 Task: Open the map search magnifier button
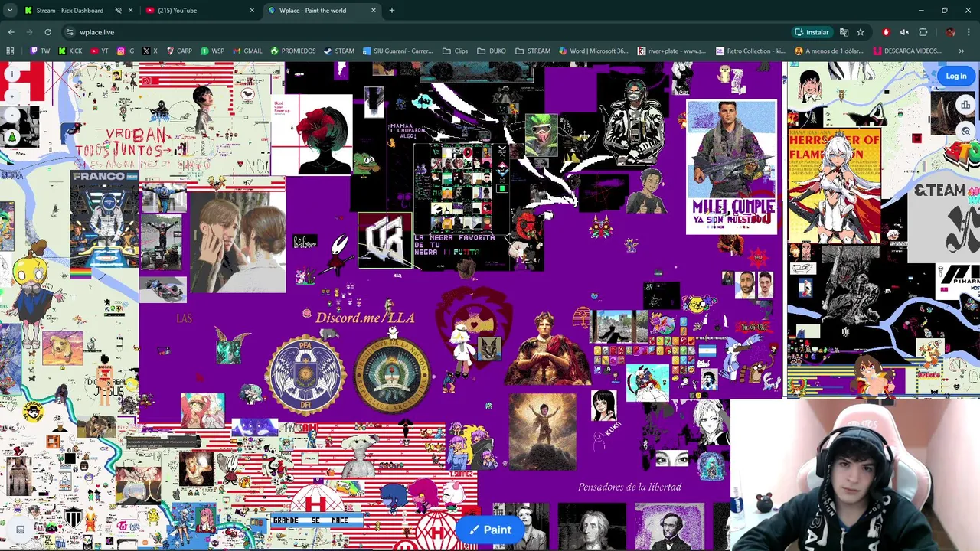pos(966,132)
